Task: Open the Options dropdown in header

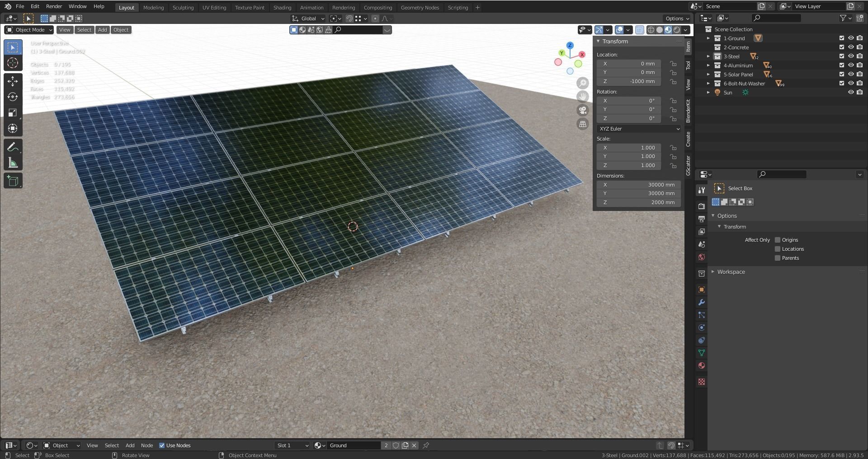Action: coord(677,19)
